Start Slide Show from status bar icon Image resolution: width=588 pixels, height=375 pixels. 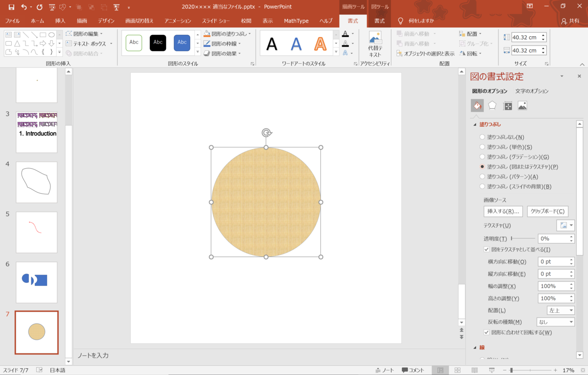(492, 370)
